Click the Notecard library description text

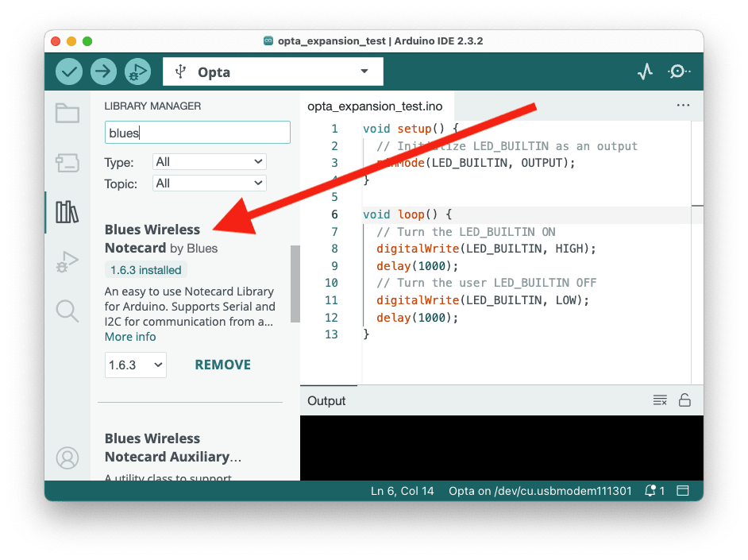point(190,307)
